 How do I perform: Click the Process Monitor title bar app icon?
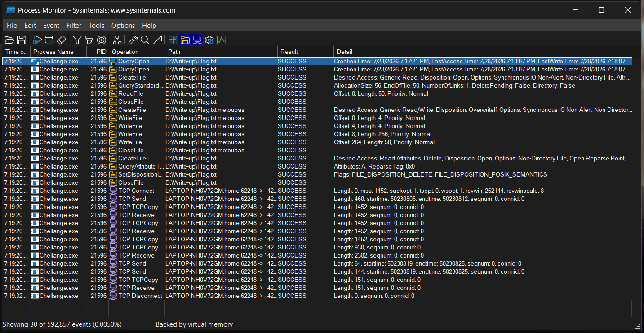coord(10,10)
